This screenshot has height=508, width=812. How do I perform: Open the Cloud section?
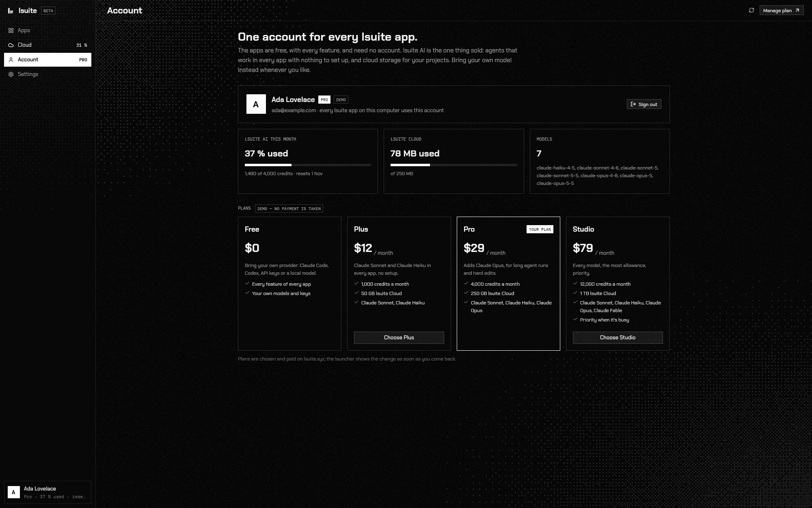pos(48,45)
